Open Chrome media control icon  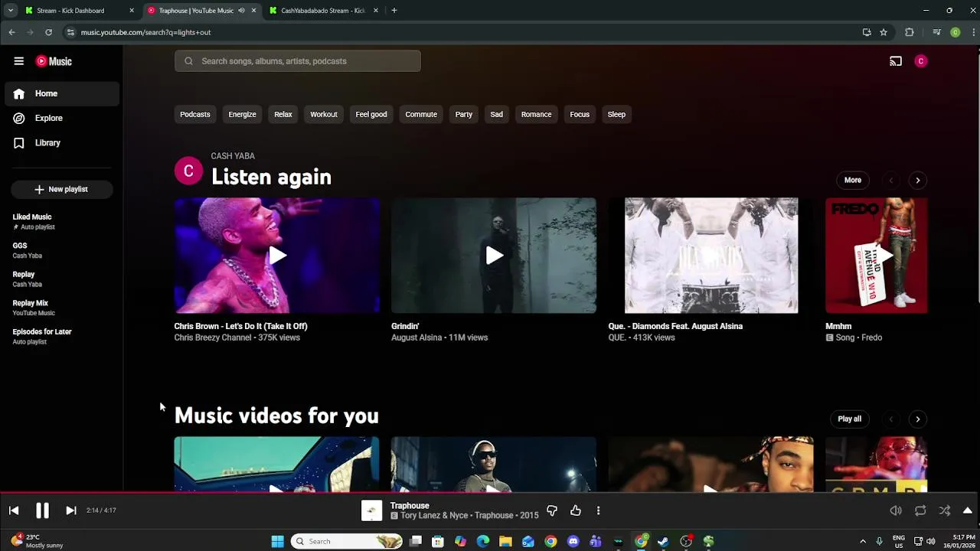click(936, 32)
